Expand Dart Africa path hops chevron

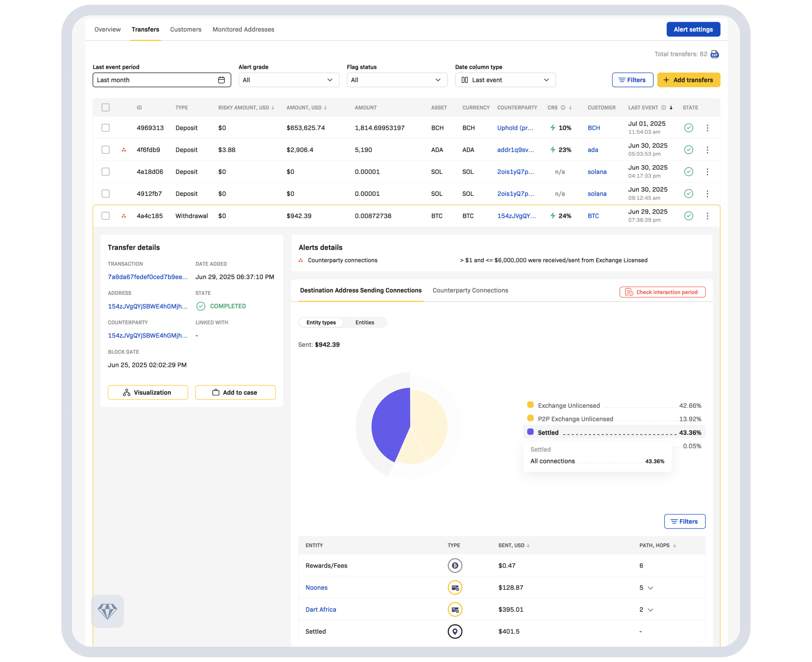[x=650, y=610]
